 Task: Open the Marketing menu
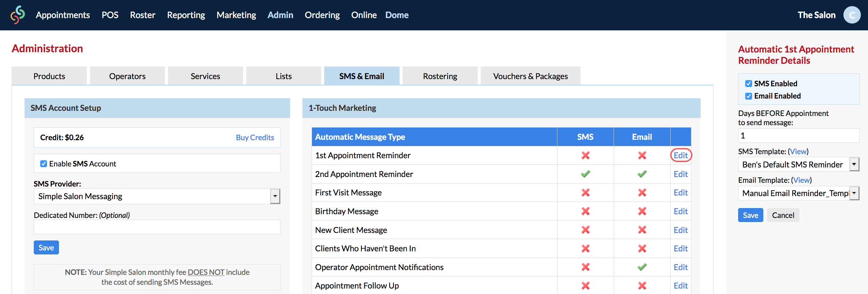tap(236, 15)
